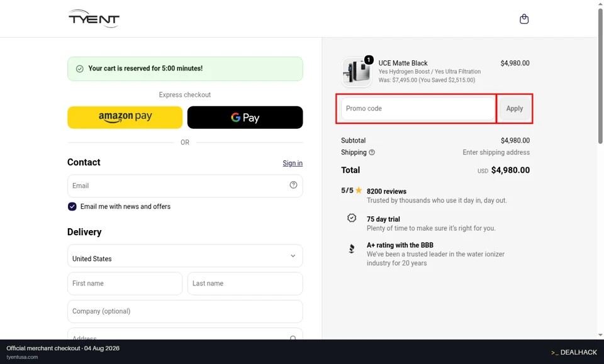This screenshot has width=604, height=364.
Task: Pay with Google Pay
Action: point(245,118)
